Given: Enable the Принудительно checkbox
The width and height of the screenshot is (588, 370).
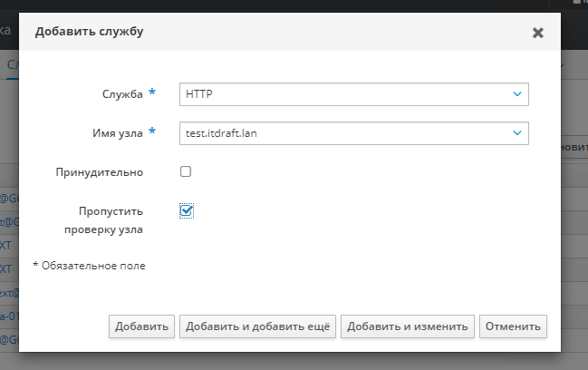Looking at the screenshot, I should (x=186, y=171).
